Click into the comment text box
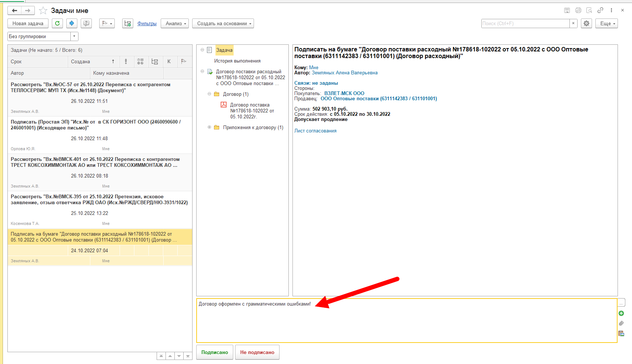Screen dimensions: 632x364 coord(407,320)
